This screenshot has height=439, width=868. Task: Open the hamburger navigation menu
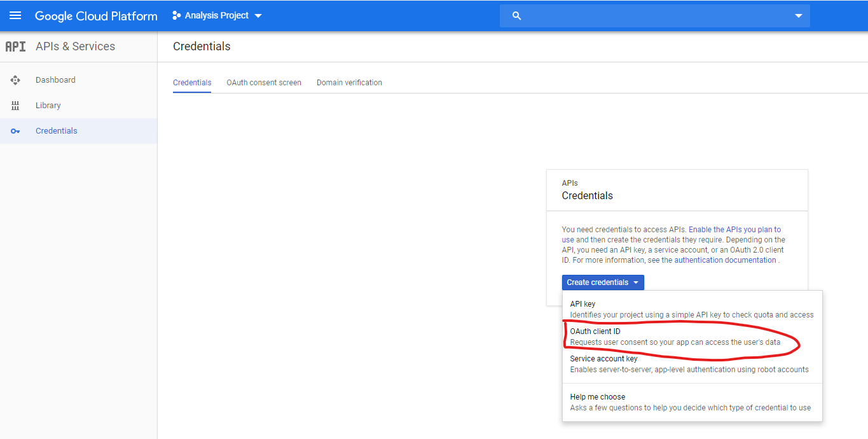15,15
